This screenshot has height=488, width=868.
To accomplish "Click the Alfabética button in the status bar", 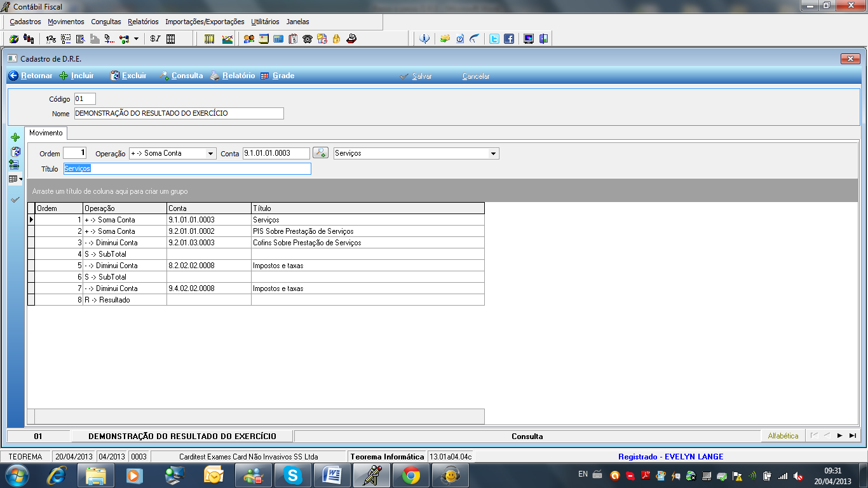I will click(783, 436).
